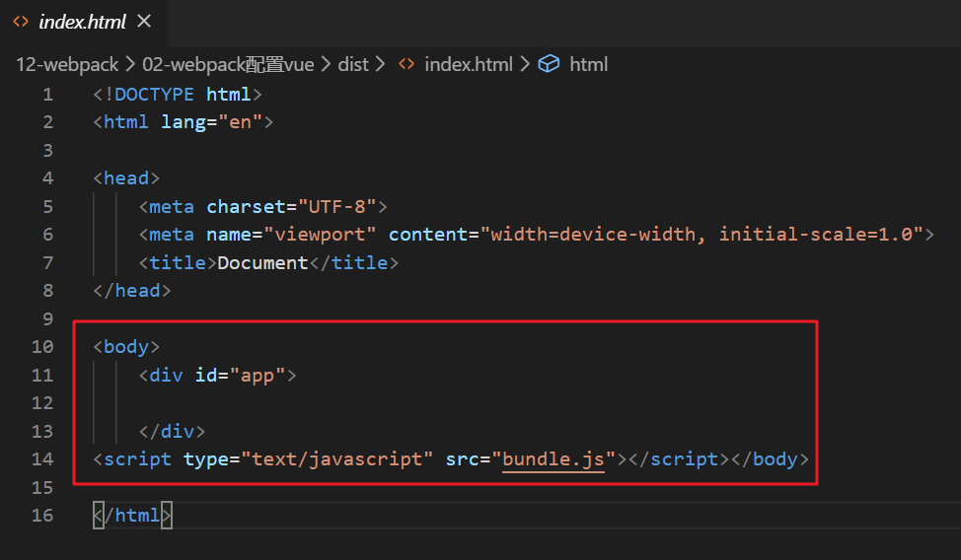Switch to the index.html tab
961x560 pixels.
click(82, 22)
